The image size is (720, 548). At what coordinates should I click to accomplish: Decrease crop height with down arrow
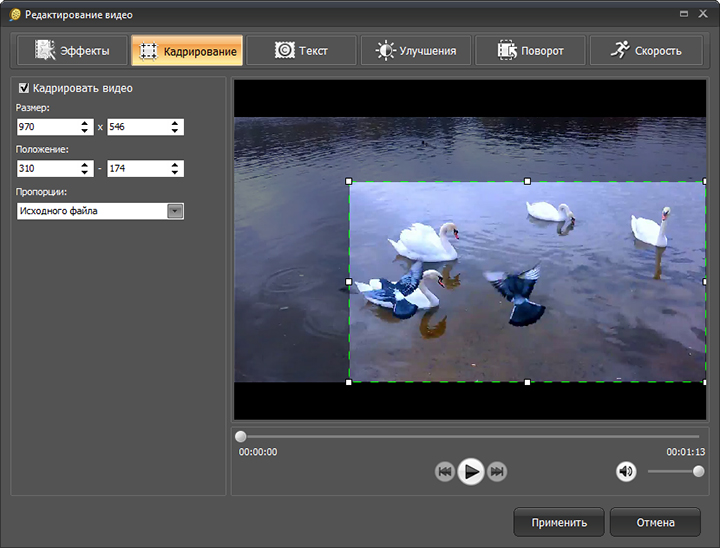176,131
